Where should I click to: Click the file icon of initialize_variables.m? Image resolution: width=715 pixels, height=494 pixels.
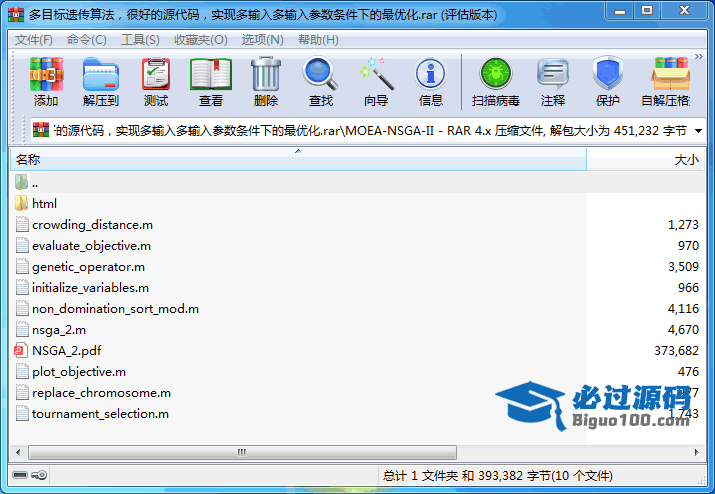21,287
